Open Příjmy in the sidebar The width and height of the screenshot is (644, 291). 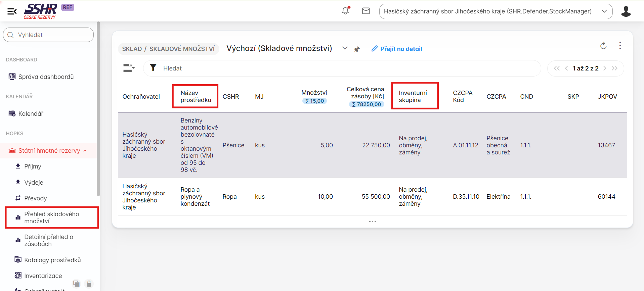pos(33,166)
